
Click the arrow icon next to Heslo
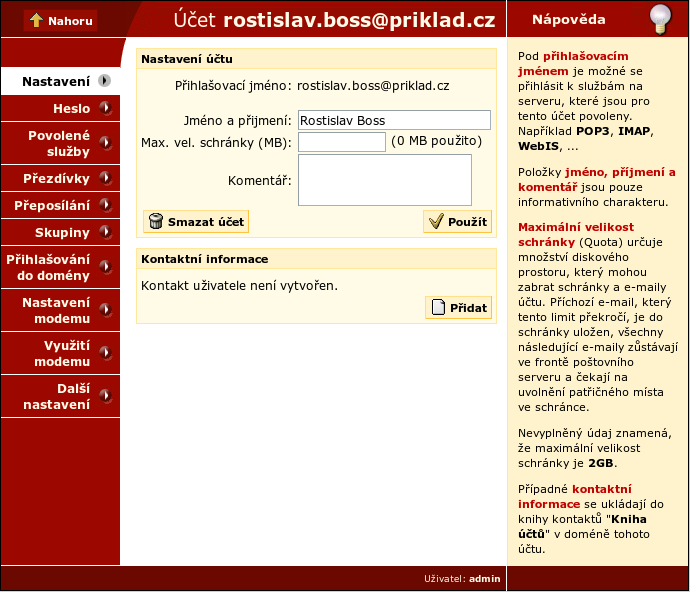click(x=105, y=108)
